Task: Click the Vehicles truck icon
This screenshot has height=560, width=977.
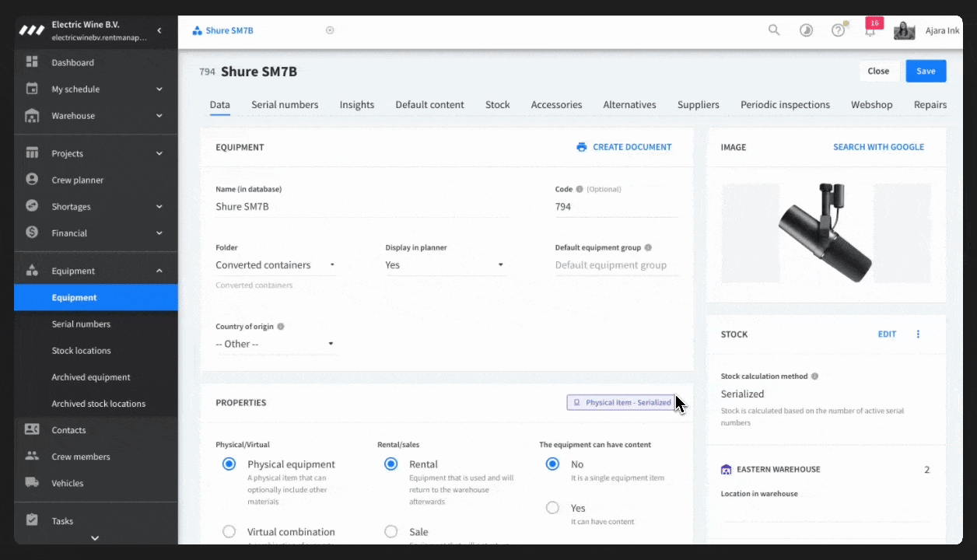Action: (x=32, y=482)
